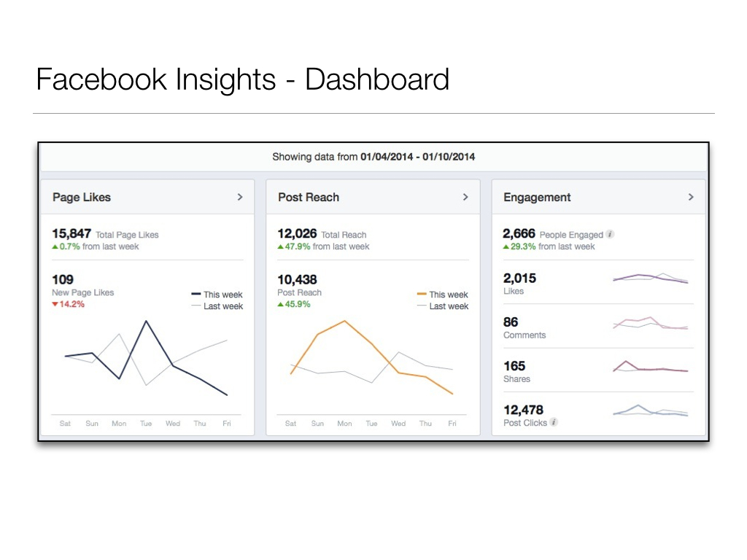Screen dimensions: 747x560
Task: Open the Post Clicks sparkline chart
Action: click(650, 411)
